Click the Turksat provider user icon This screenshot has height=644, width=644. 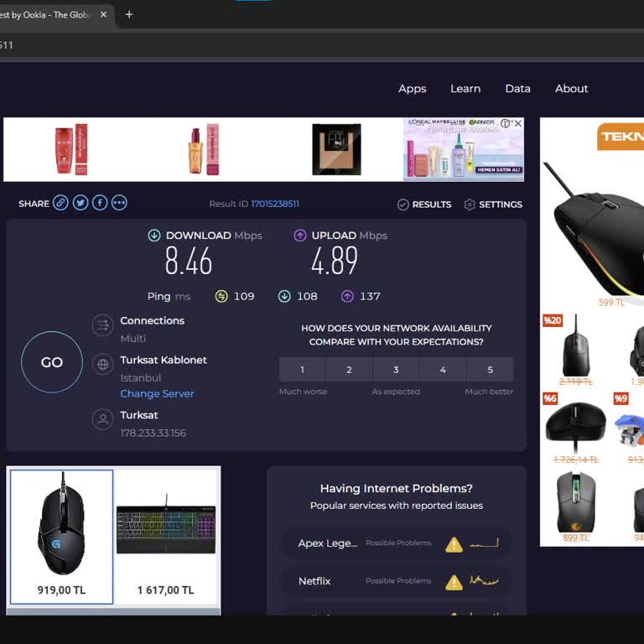click(x=102, y=419)
